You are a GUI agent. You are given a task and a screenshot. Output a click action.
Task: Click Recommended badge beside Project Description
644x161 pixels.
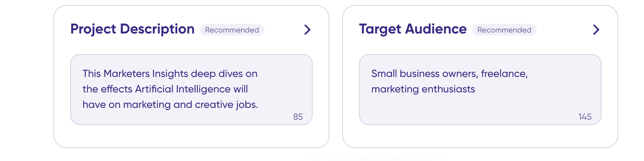(x=232, y=30)
